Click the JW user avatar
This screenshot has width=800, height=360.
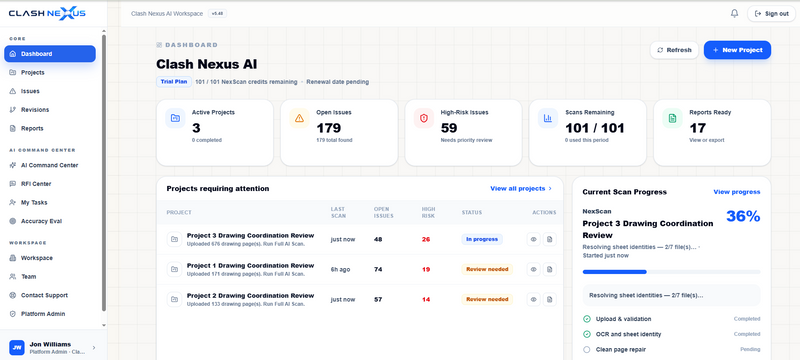[17, 348]
